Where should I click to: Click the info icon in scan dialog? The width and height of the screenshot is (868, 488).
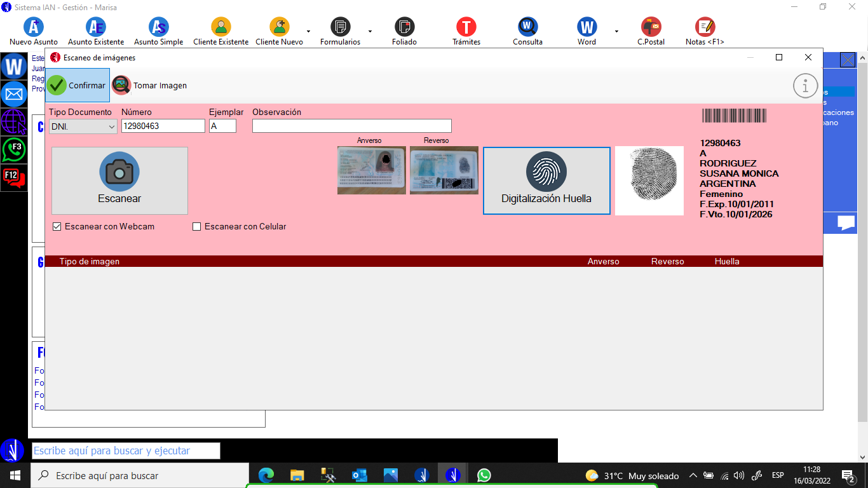pyautogui.click(x=805, y=86)
